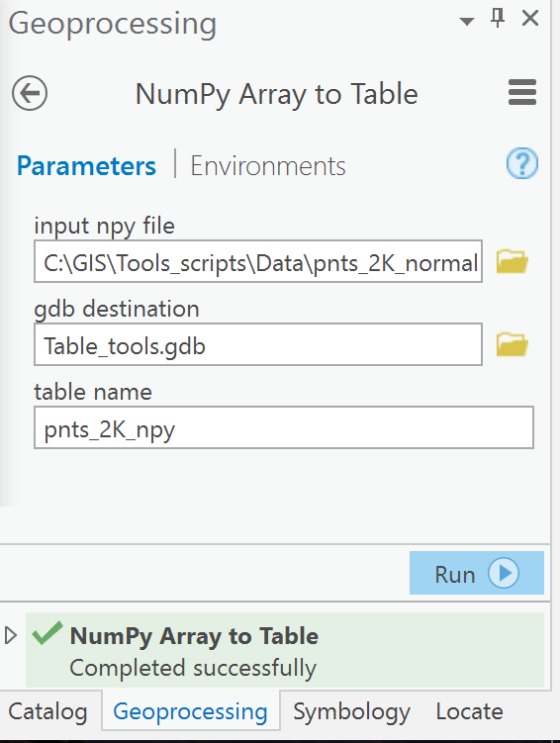Click the gdb destination text field
560x743 pixels.
click(258, 344)
